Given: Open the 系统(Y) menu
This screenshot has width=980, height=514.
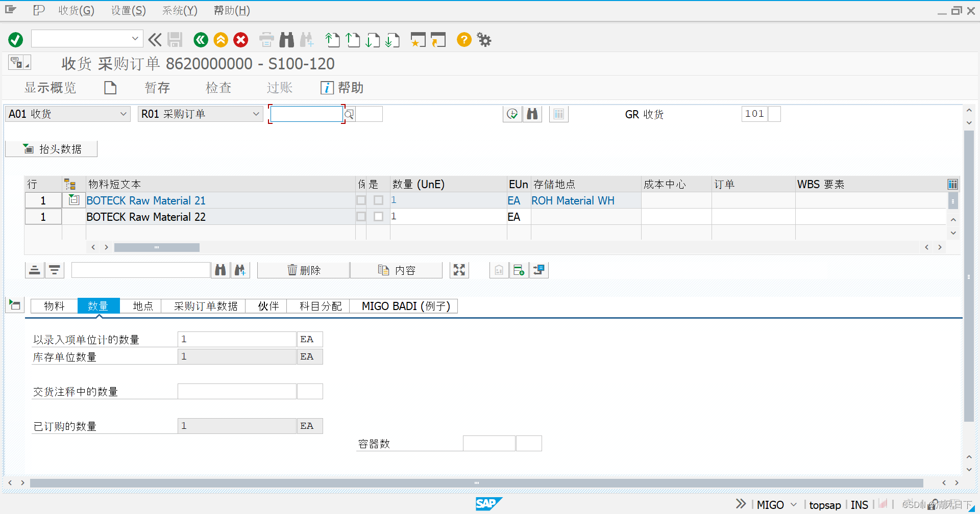Looking at the screenshot, I should 180,10.
